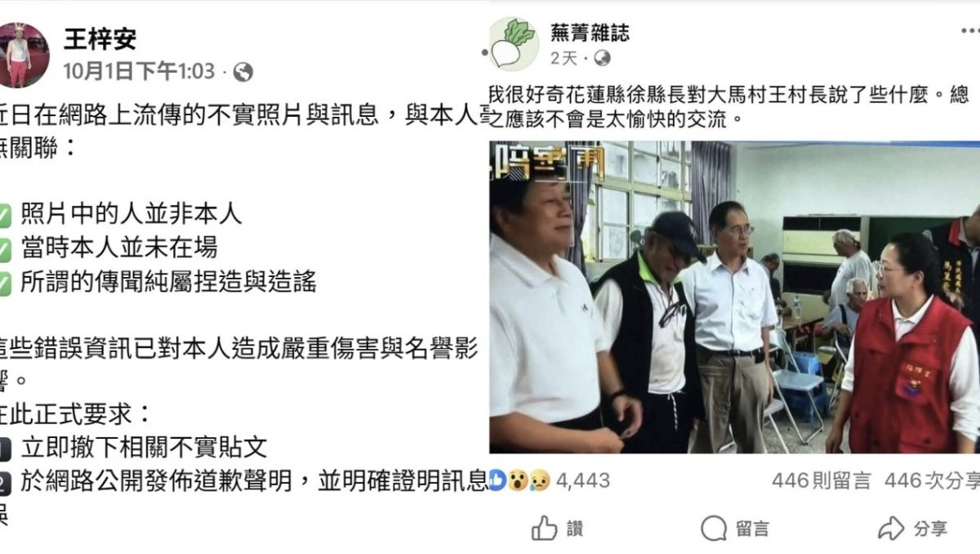
Task: Click the first green checkmark 照片中的人並非本人
Action: pyautogui.click(x=5, y=215)
